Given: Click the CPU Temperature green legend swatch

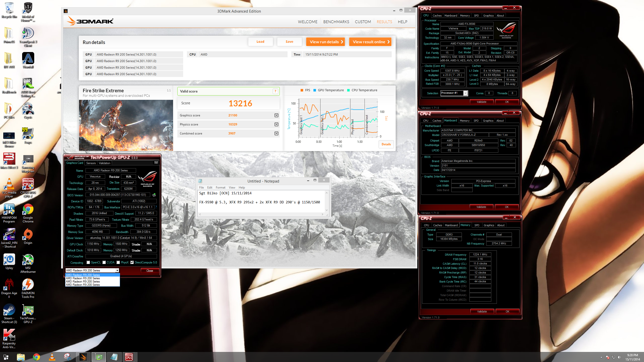Looking at the screenshot, I should click(348, 90).
